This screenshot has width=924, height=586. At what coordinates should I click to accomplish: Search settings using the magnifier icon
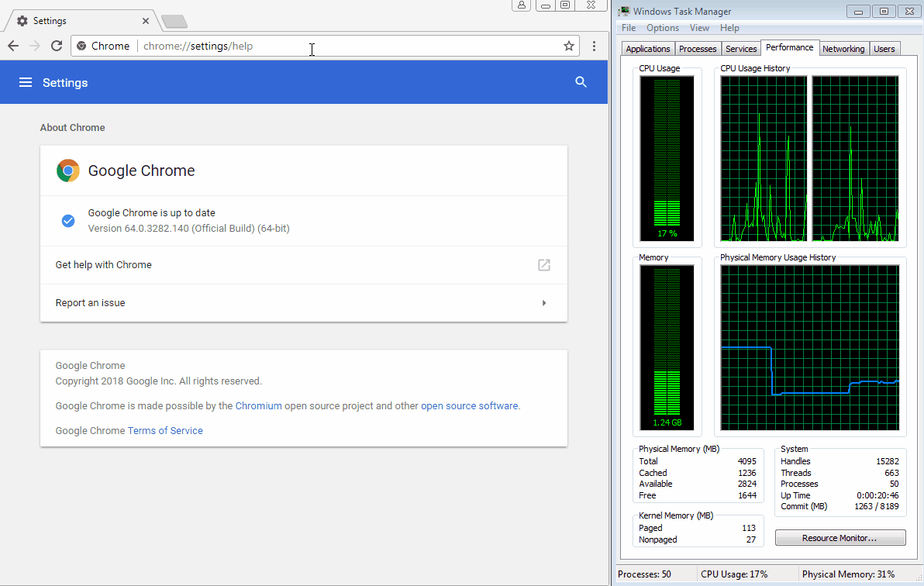pos(581,82)
